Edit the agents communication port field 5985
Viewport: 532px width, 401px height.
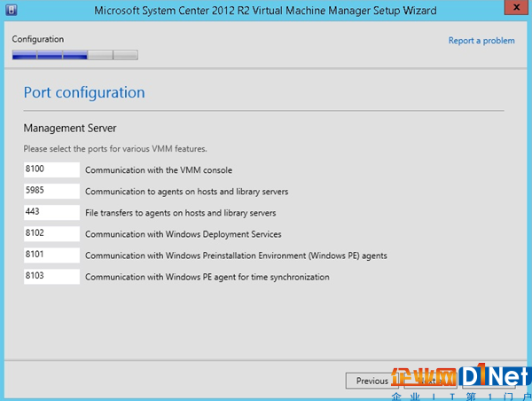(51, 191)
